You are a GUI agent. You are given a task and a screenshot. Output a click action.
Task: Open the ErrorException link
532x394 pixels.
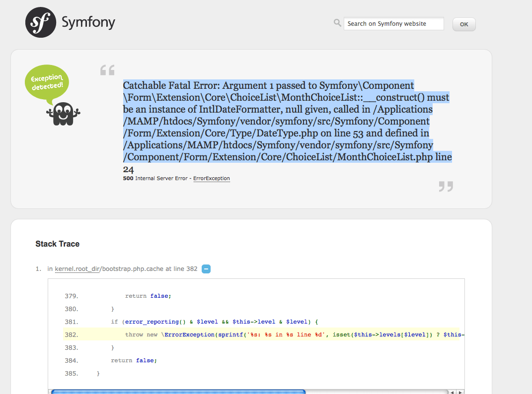[212, 178]
